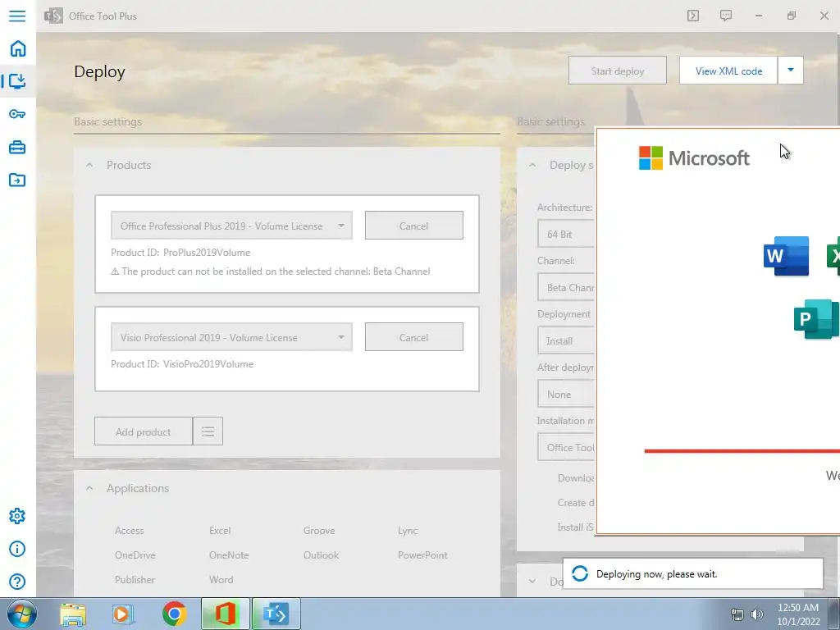Collapse the Products section
The image size is (840, 630).
click(89, 165)
